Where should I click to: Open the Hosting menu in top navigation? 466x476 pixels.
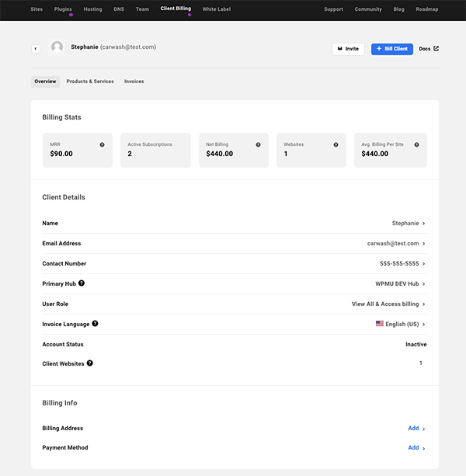(x=92, y=9)
